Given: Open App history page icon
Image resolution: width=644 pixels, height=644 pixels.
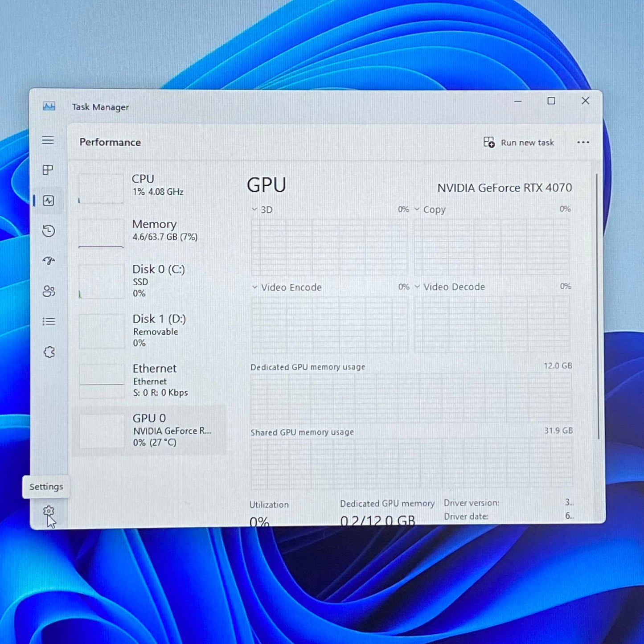Looking at the screenshot, I should click(49, 231).
